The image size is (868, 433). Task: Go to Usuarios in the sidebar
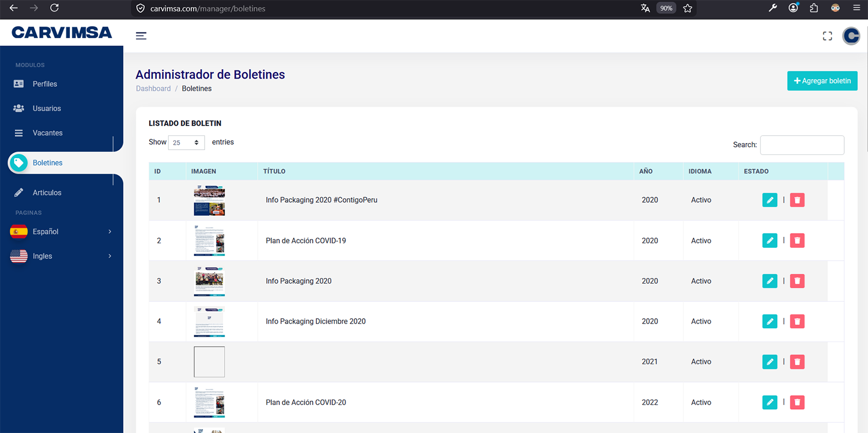tap(47, 108)
